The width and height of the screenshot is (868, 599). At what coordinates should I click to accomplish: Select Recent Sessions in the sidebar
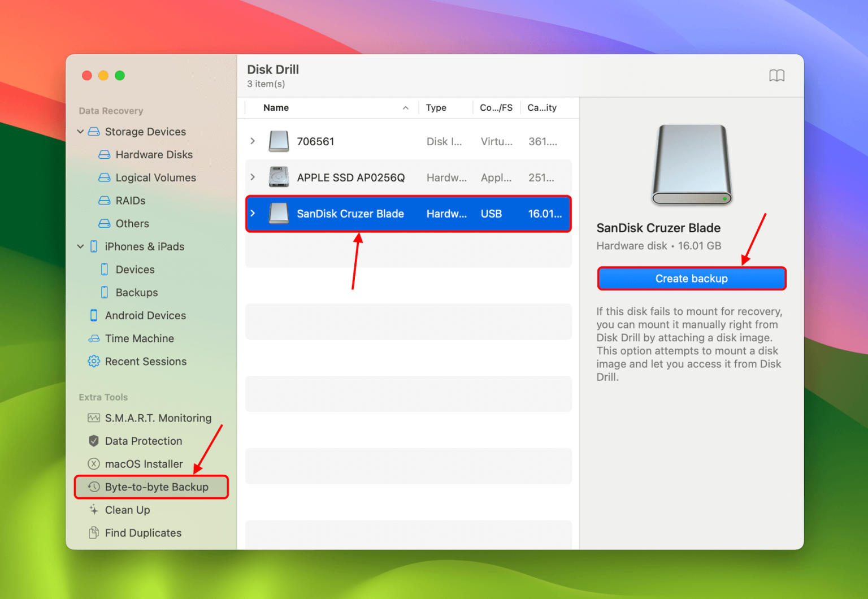coord(146,361)
